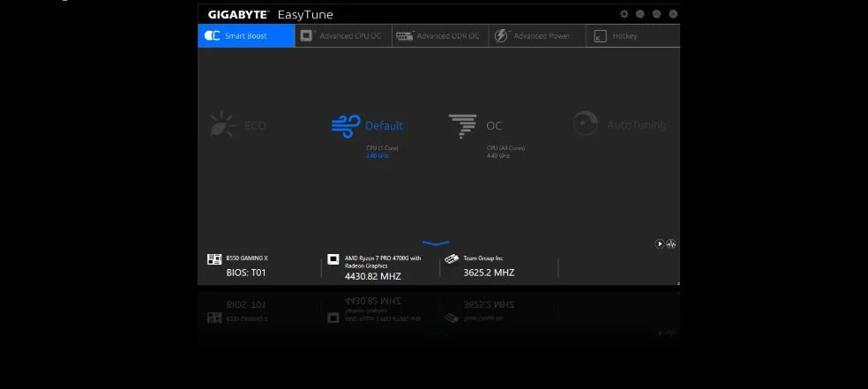Click the 4430.82 MHZ CPU frequency

372,276
